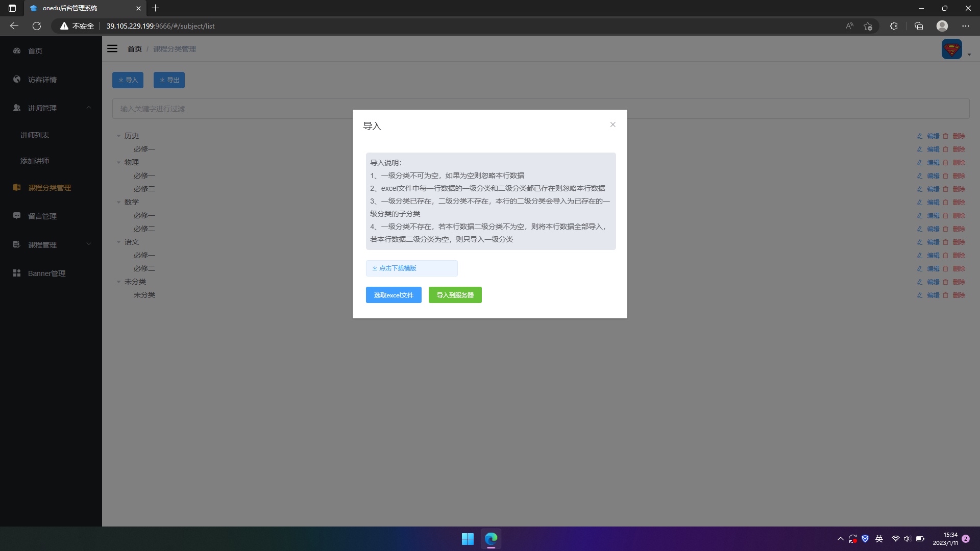Screen dimensions: 980x551
Task: Click the 不安全 site security warning
Action: pos(77,26)
